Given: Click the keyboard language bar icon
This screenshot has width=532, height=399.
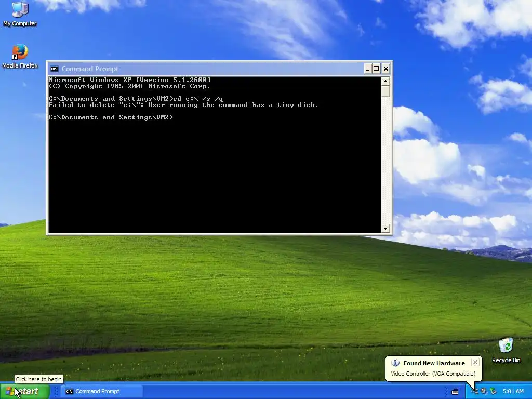Looking at the screenshot, I should [x=455, y=392].
